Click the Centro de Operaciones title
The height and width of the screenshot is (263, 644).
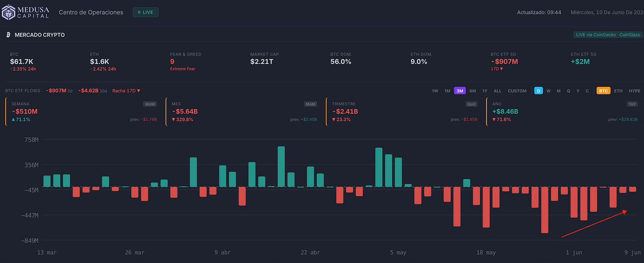[91, 12]
